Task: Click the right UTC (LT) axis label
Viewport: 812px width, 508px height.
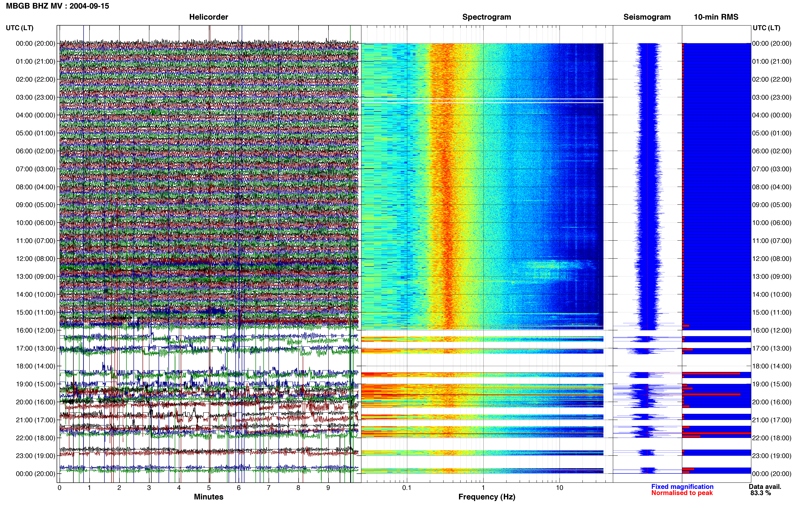Action: coord(766,28)
